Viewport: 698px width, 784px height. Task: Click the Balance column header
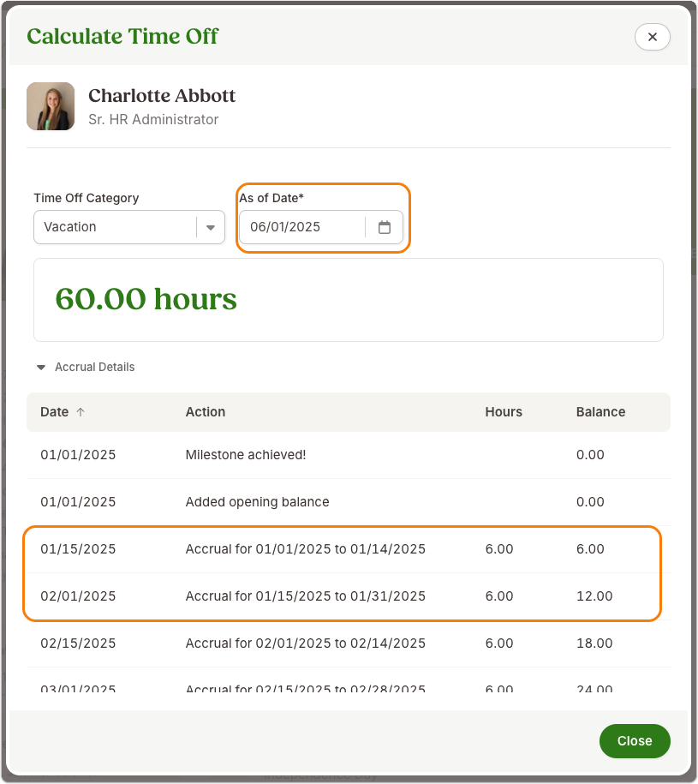pos(600,412)
